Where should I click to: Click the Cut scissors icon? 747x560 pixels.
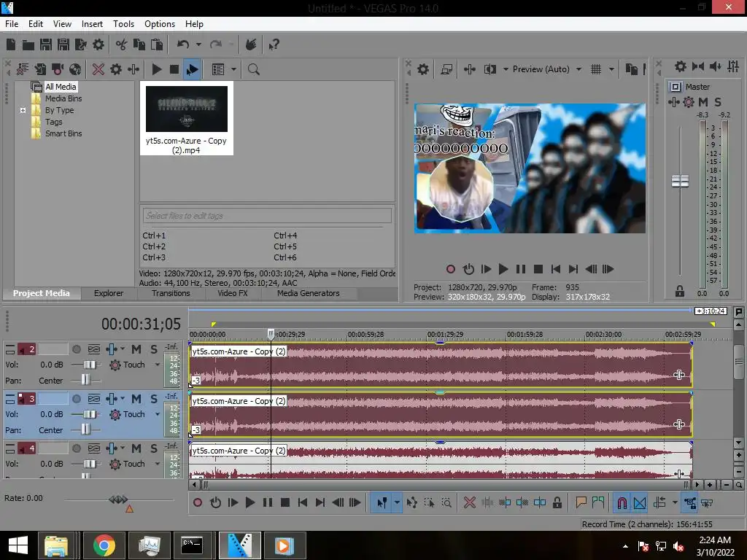click(122, 44)
